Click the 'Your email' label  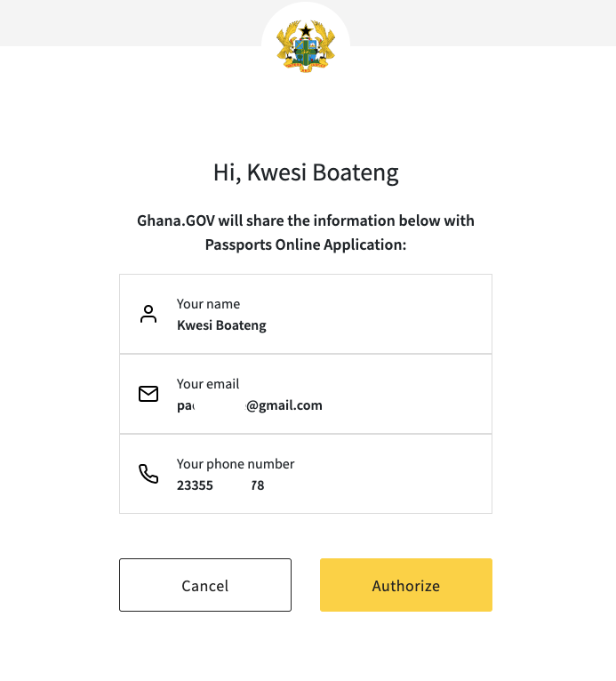coord(208,384)
